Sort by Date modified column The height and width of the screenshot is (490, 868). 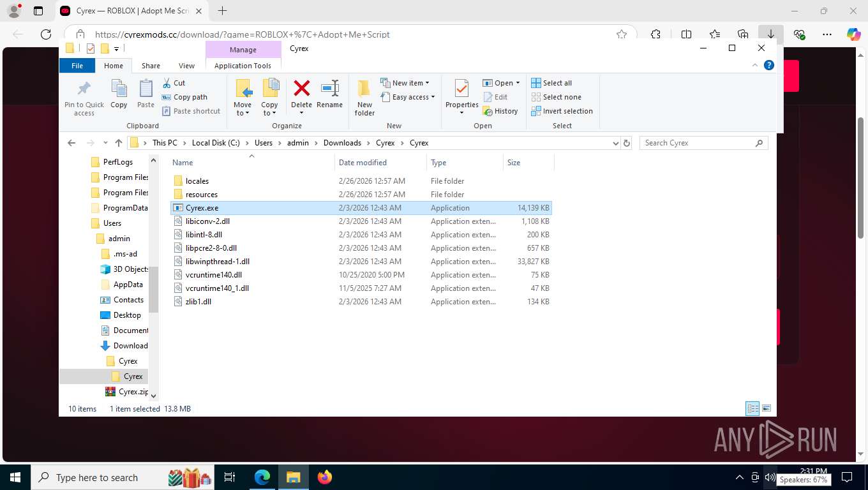click(x=380, y=163)
